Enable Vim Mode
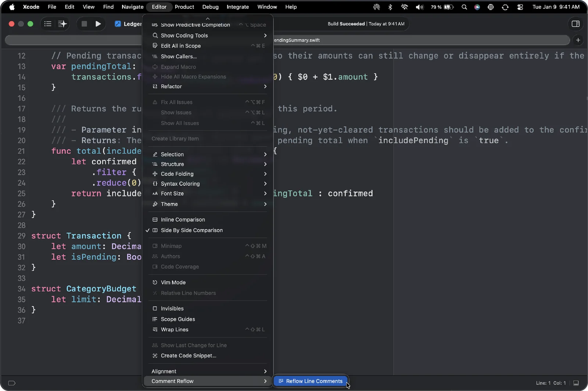 [208, 282]
